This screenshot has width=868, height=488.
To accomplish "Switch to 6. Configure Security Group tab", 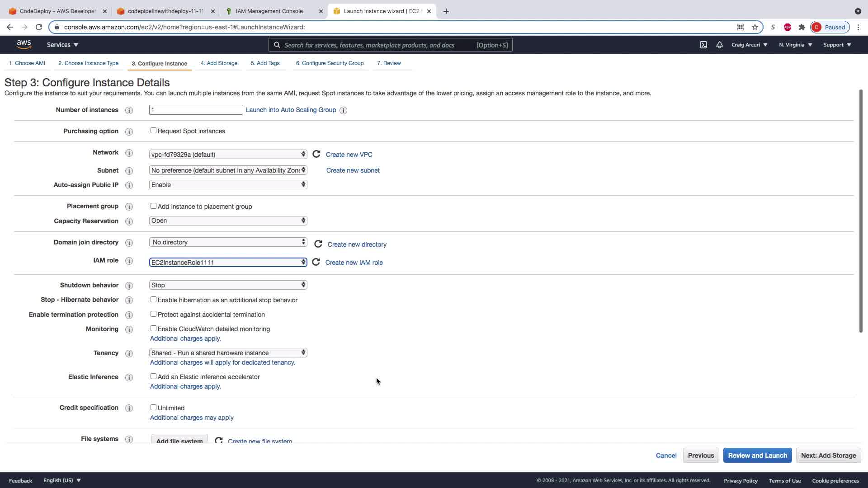I will (330, 63).
